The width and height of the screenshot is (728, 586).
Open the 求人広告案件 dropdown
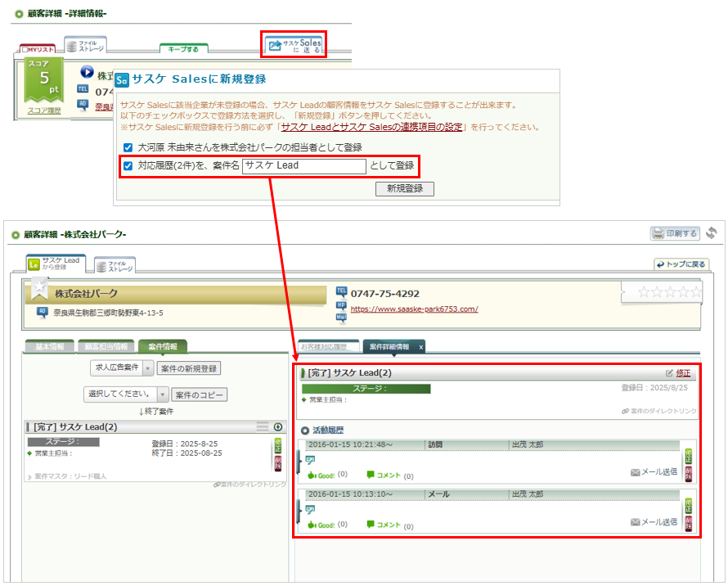pyautogui.click(x=122, y=368)
